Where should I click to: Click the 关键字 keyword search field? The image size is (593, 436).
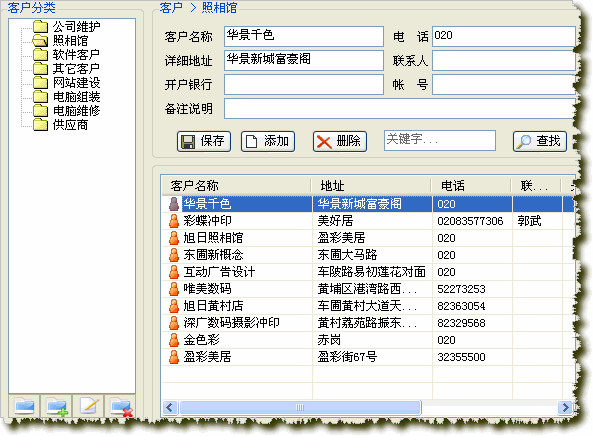point(440,140)
